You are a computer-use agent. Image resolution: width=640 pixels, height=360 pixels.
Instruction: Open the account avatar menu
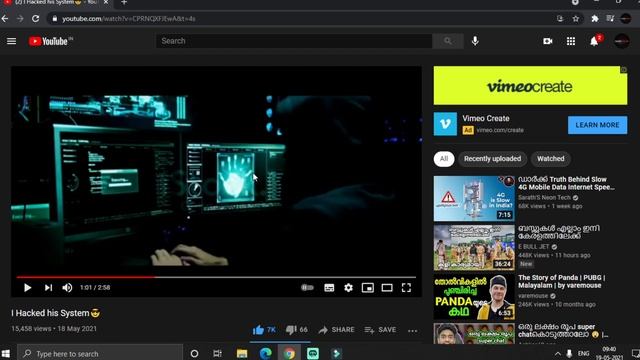pos(622,41)
